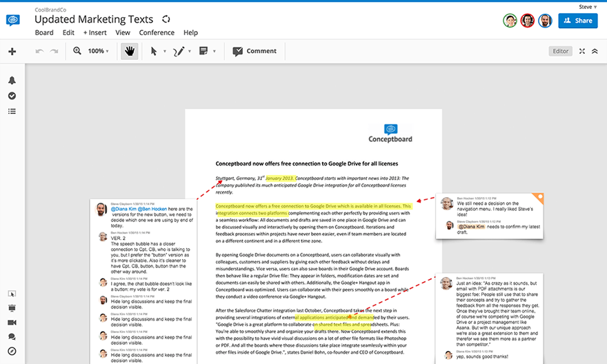
Task: Click the @Diana Kim mention in left comment
Action: 124,209
